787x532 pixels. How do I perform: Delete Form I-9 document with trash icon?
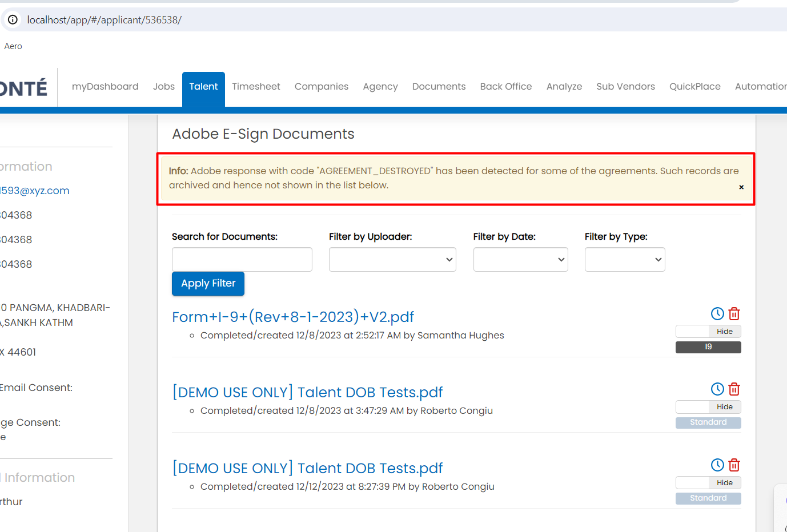click(734, 313)
